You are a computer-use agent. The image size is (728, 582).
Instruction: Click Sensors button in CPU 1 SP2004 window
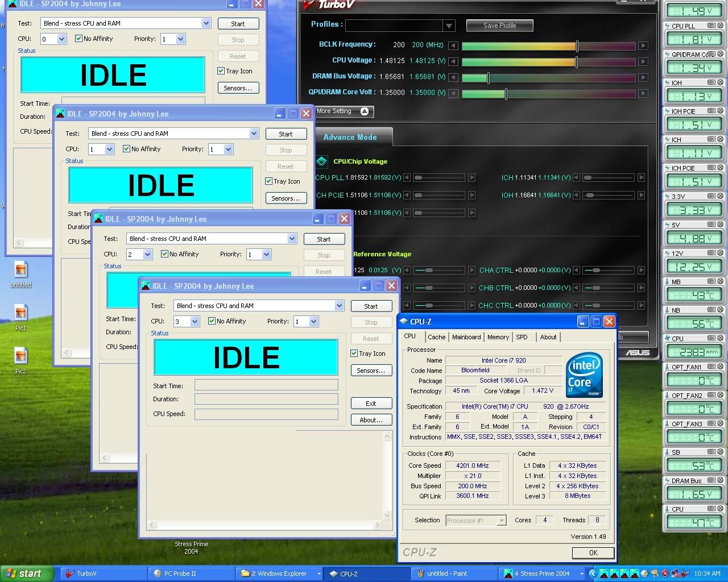286,198
